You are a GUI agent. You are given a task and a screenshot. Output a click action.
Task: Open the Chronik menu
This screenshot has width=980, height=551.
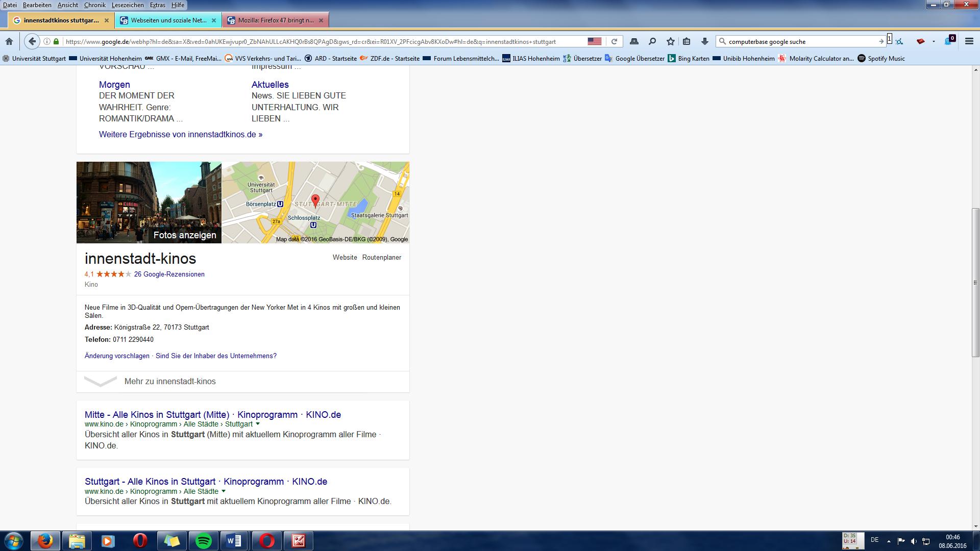pyautogui.click(x=94, y=5)
